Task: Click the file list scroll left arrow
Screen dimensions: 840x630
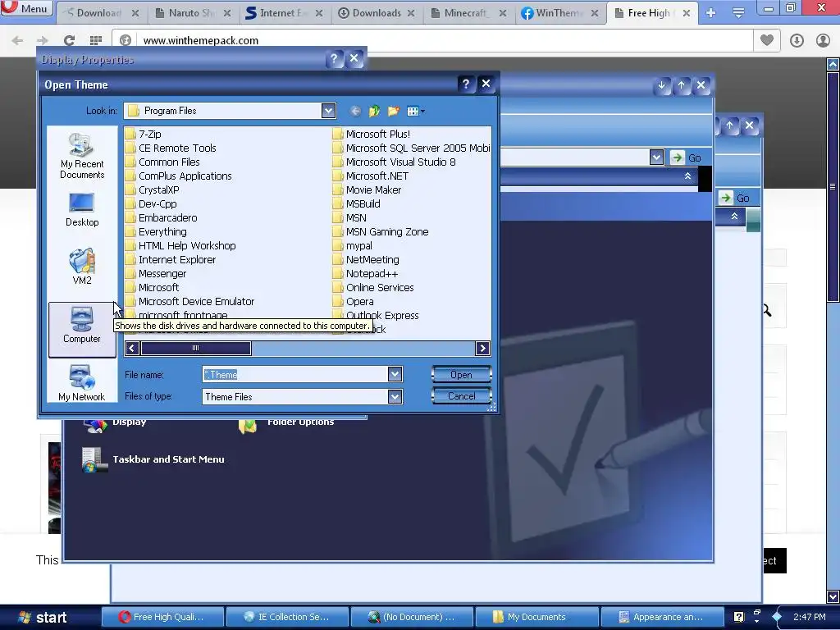Action: point(132,348)
